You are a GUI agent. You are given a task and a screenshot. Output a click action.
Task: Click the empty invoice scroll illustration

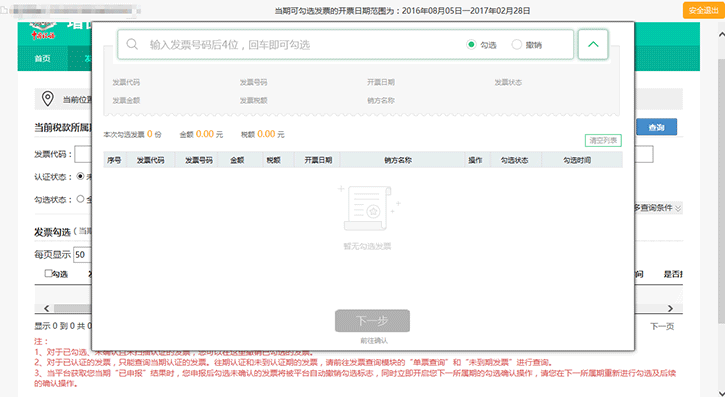pos(369,208)
